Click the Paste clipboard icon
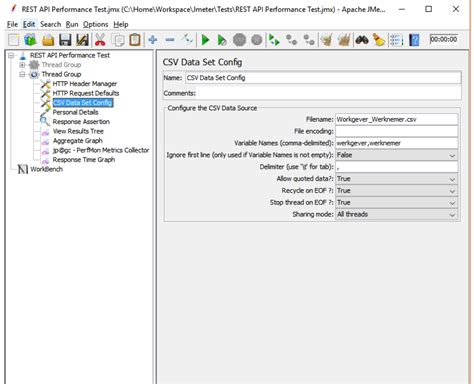The image size is (474, 384). pyautogui.click(x=135, y=40)
